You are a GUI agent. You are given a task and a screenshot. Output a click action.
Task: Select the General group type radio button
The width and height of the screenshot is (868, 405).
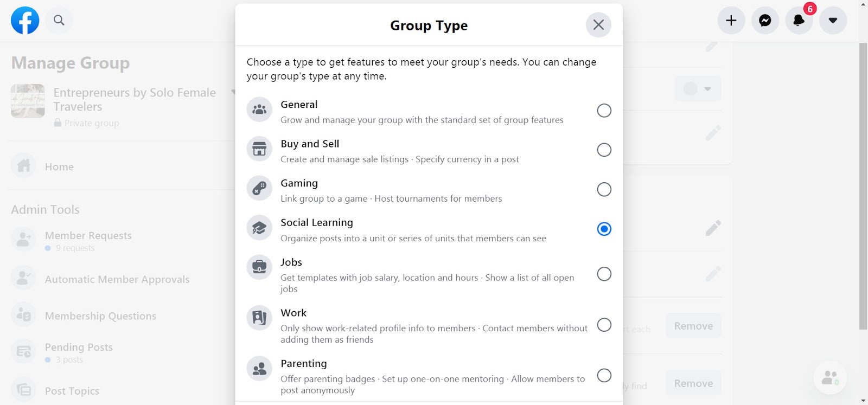pyautogui.click(x=604, y=111)
